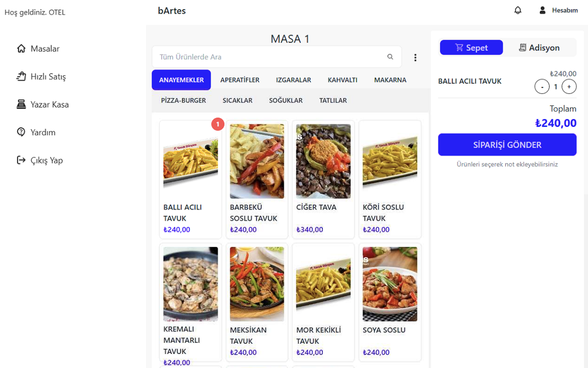The image size is (588, 368).
Task: Increase BALLI ACILI TAVUK quantity
Action: coord(569,87)
